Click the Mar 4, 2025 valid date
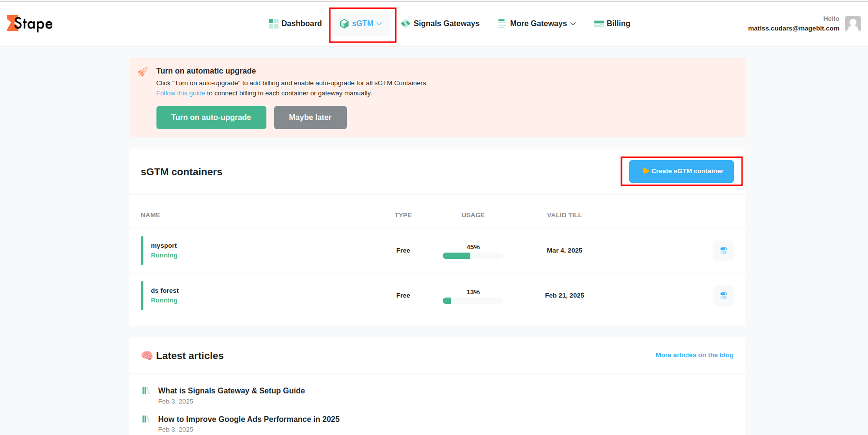The width and height of the screenshot is (868, 435). click(x=565, y=251)
